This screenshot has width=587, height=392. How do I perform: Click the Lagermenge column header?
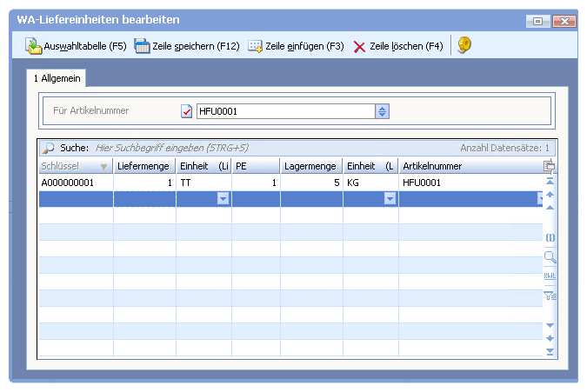coord(310,166)
